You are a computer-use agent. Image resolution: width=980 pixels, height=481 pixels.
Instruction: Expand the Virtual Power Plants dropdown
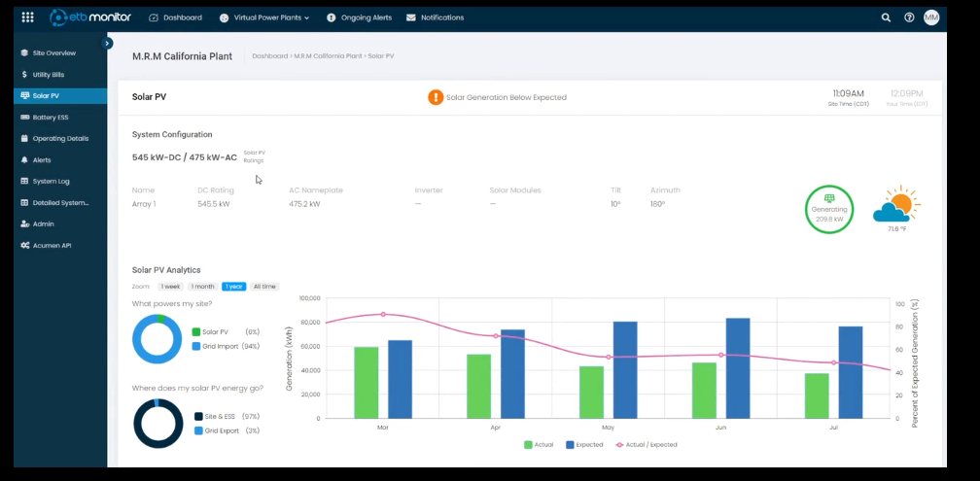(264, 17)
